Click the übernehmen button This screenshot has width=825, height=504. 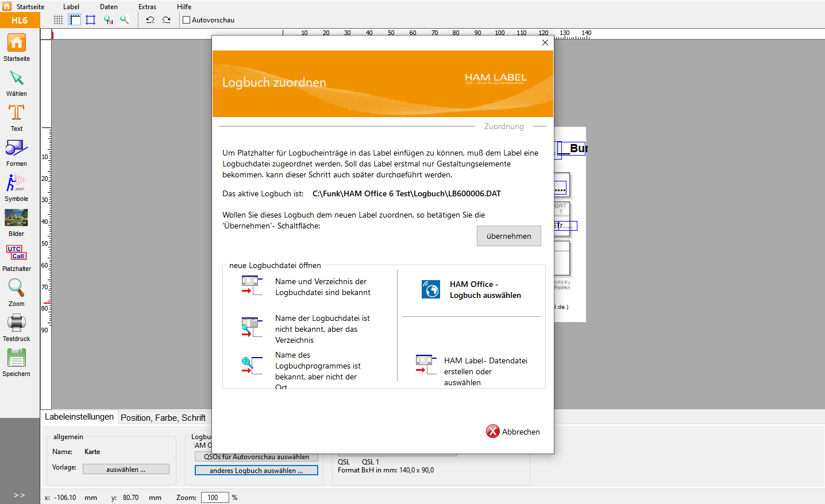point(509,236)
